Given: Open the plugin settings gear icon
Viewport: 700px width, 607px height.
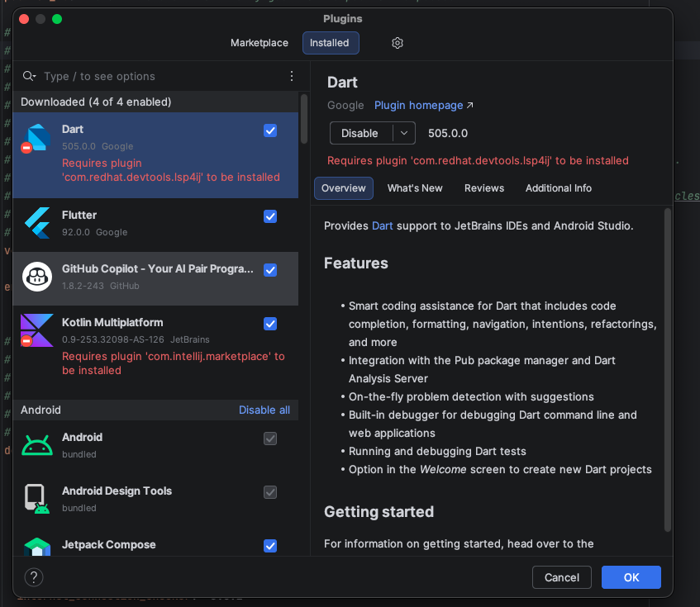Looking at the screenshot, I should pyautogui.click(x=398, y=43).
